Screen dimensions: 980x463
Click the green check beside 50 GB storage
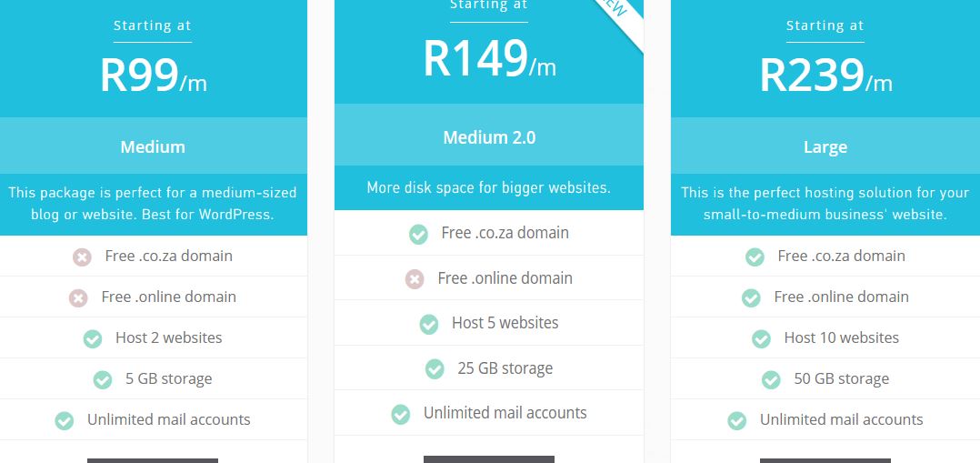pos(771,380)
